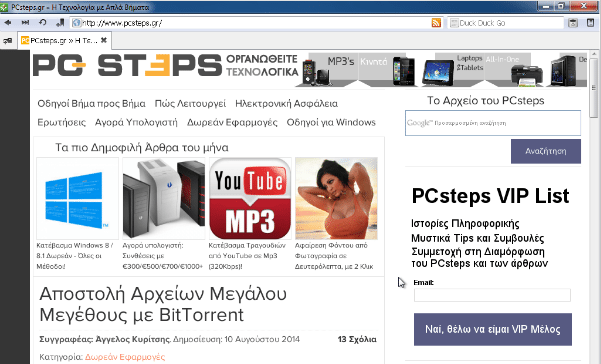Click into the URL address field
601x364 pixels.
click(x=256, y=23)
